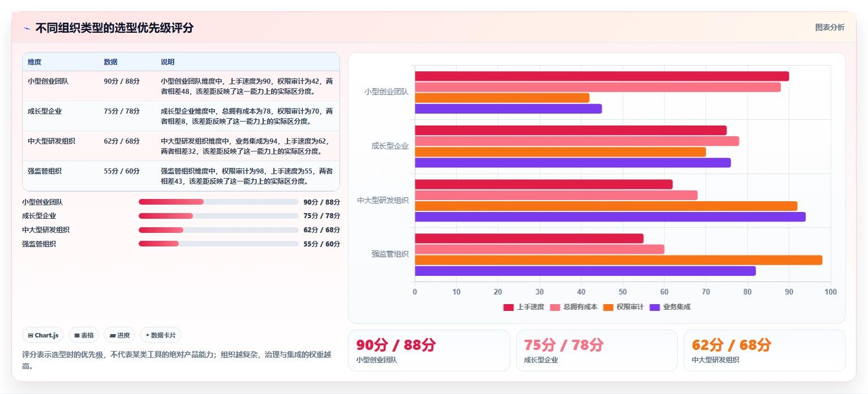
Task: Click the 表格 chip
Action: click(84, 335)
